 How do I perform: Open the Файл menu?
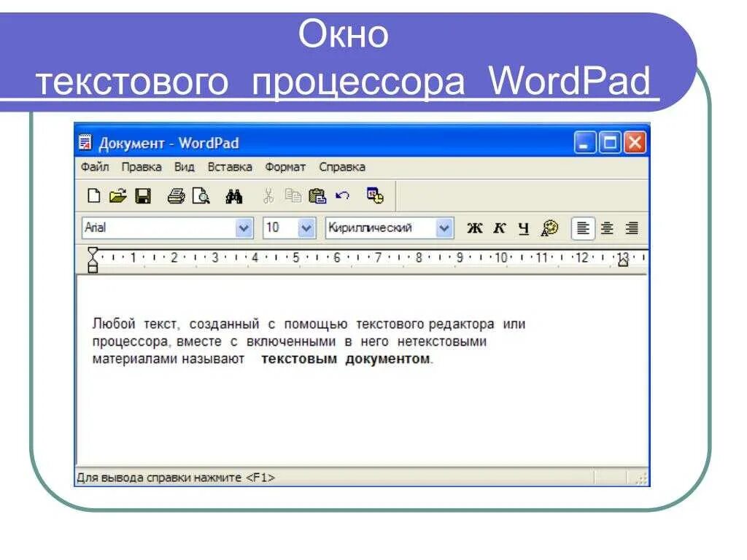[x=95, y=167]
